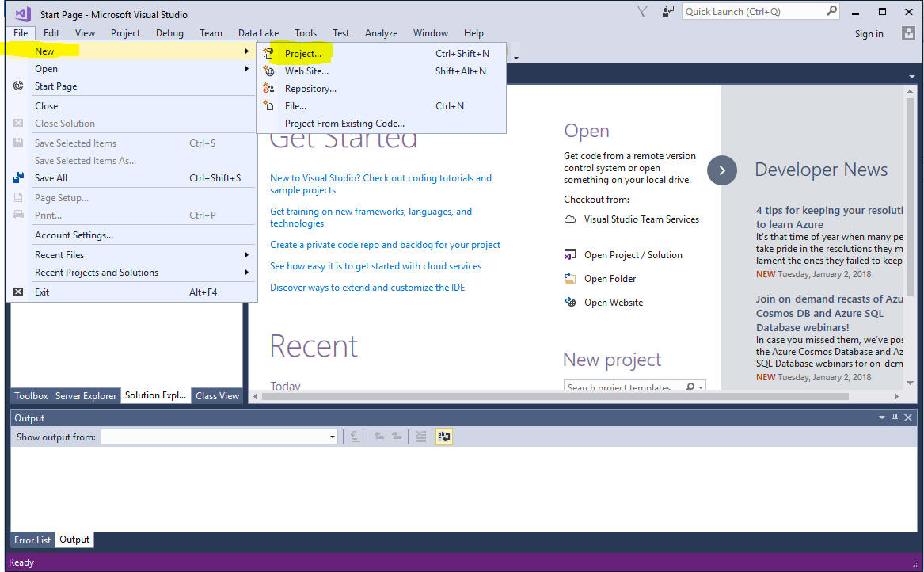Image resolution: width=924 pixels, height=572 pixels.
Task: Switch to the Error List tab
Action: tap(32, 540)
